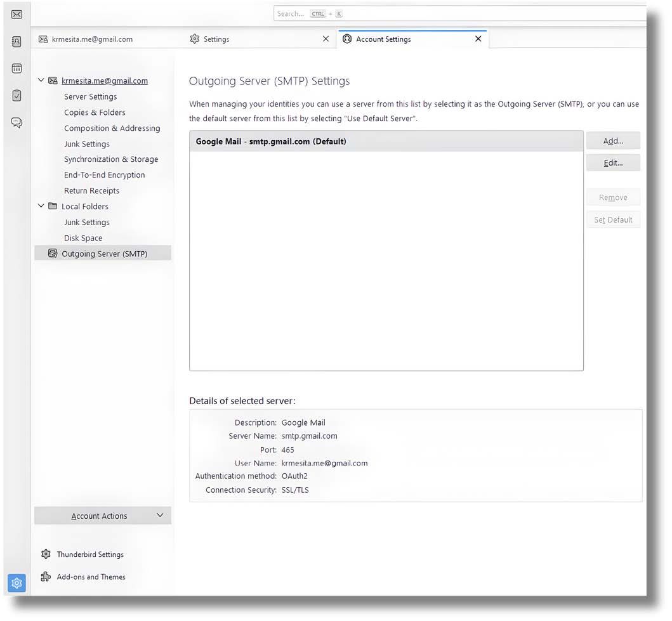Collapse the Local Folders tree section

tap(41, 206)
